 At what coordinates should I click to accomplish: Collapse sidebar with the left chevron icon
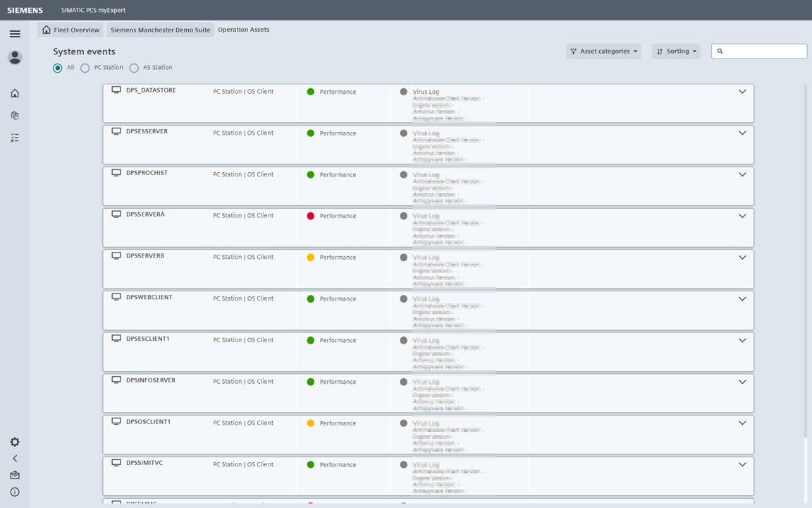(x=15, y=459)
